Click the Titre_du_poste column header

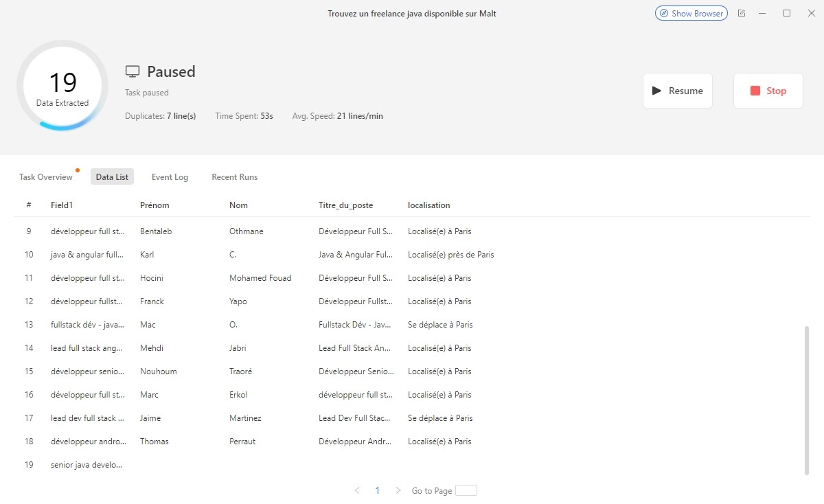[x=345, y=205]
